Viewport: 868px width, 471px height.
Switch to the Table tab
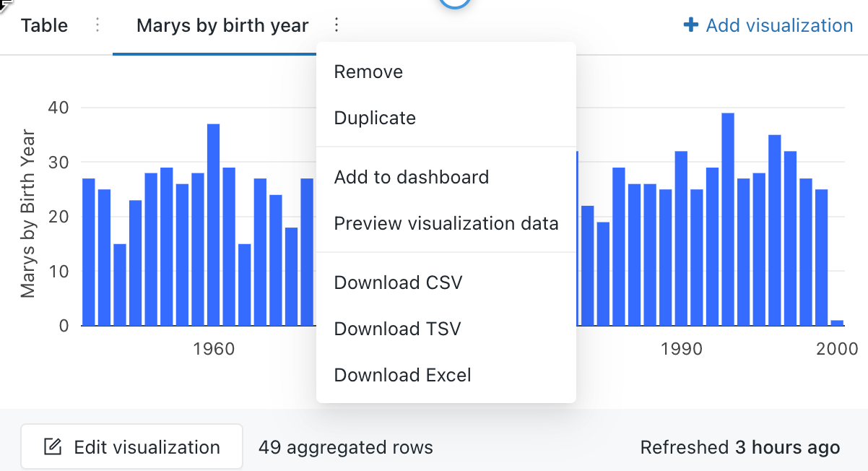pos(45,26)
